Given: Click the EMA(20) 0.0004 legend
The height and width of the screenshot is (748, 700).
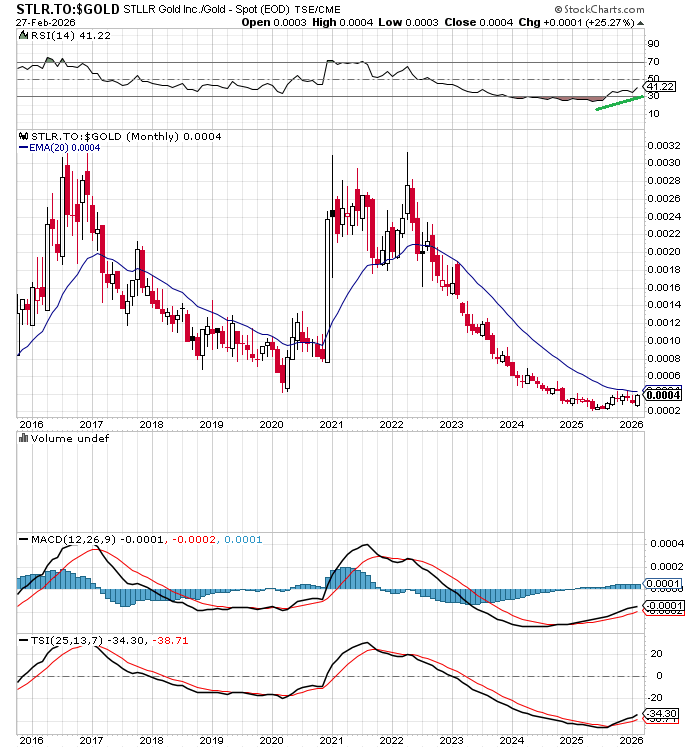Looking at the screenshot, I should (x=64, y=148).
